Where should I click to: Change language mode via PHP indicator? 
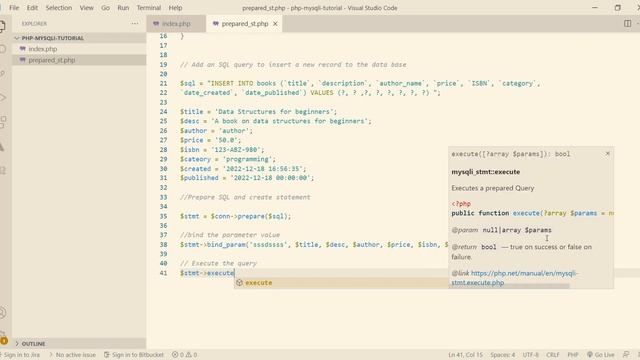click(x=573, y=355)
